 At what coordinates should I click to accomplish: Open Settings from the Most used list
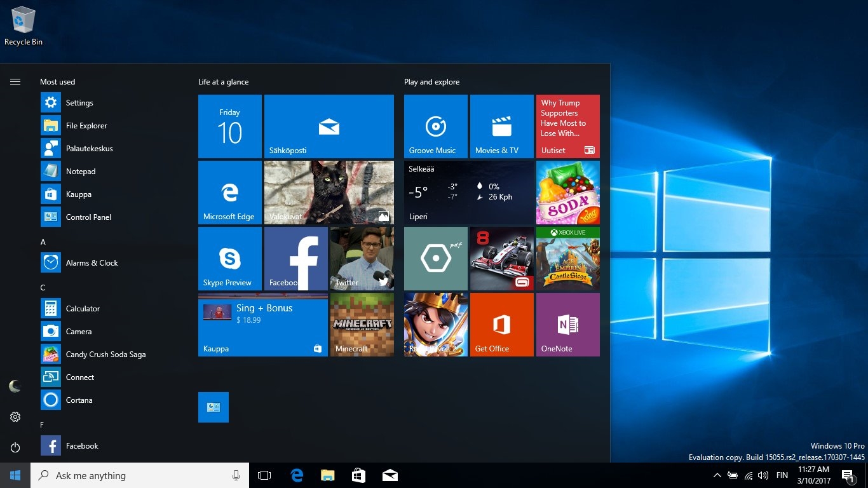point(79,103)
